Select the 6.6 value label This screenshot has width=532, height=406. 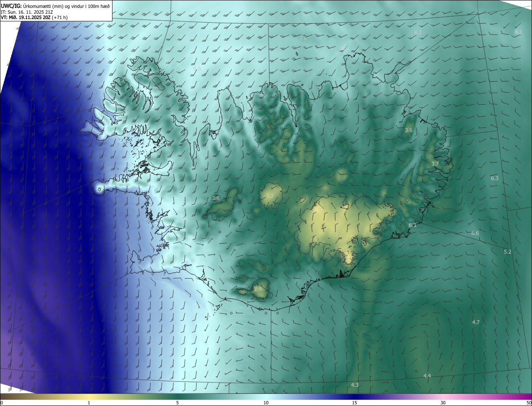(475, 233)
